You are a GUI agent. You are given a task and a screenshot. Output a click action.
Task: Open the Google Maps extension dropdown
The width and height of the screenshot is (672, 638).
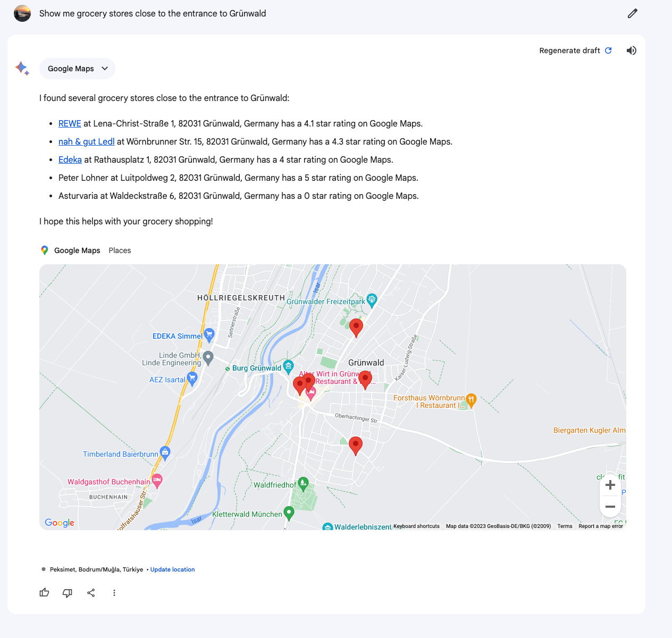pyautogui.click(x=77, y=69)
